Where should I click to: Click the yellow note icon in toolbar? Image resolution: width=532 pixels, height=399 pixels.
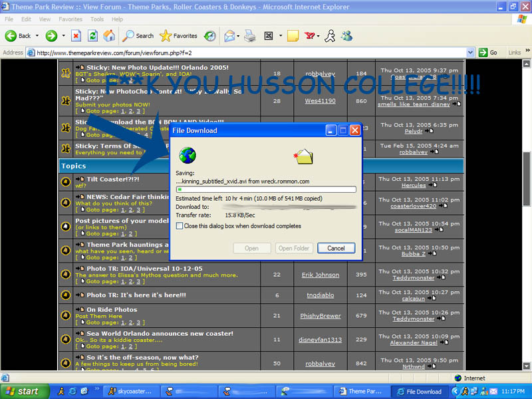293,36
